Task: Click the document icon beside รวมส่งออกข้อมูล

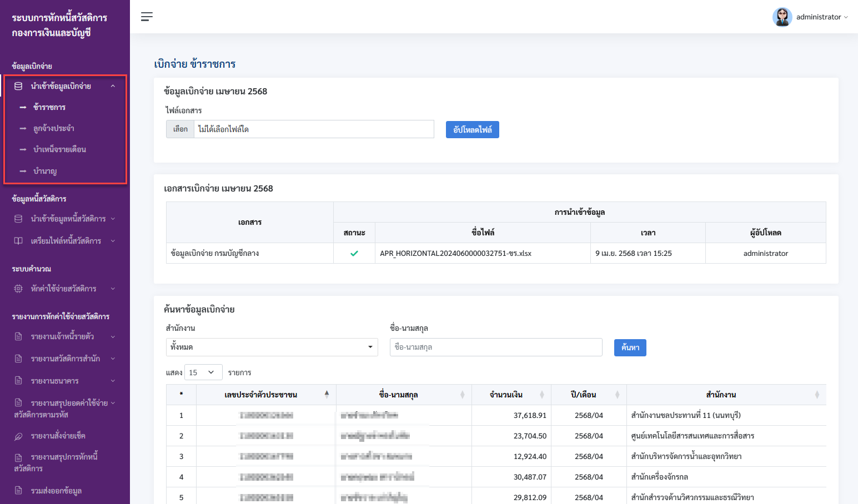Action: click(x=18, y=491)
